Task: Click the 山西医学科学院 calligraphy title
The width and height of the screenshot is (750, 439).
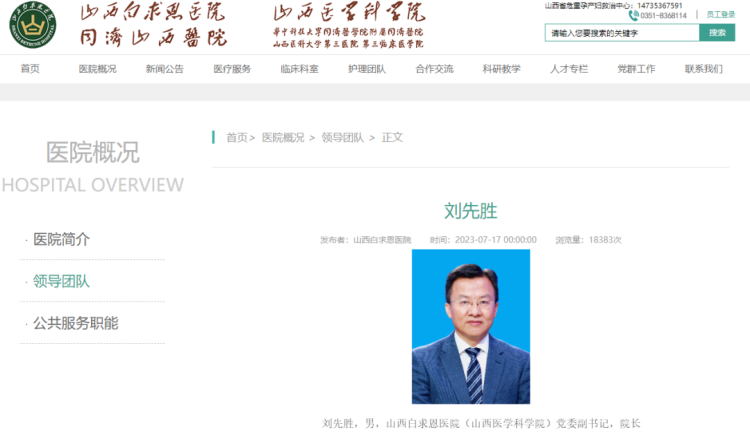Action: [349, 12]
